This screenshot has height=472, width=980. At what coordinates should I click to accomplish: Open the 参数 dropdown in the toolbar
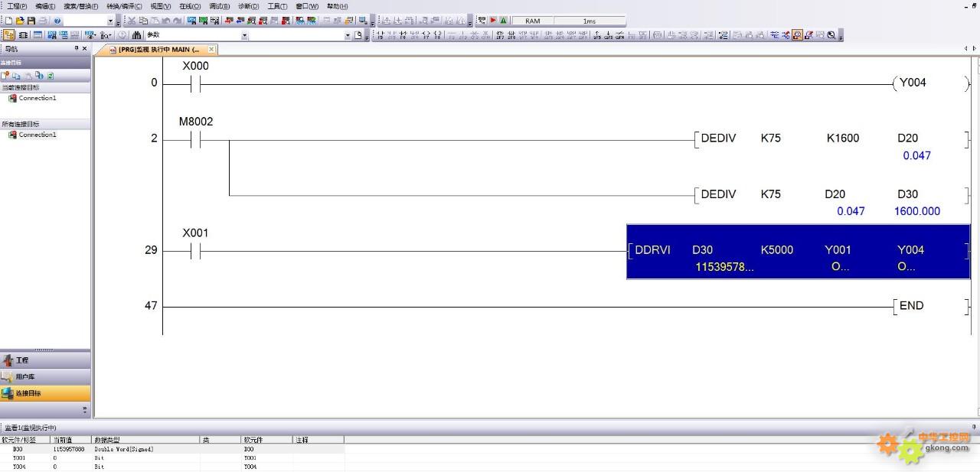point(244,35)
